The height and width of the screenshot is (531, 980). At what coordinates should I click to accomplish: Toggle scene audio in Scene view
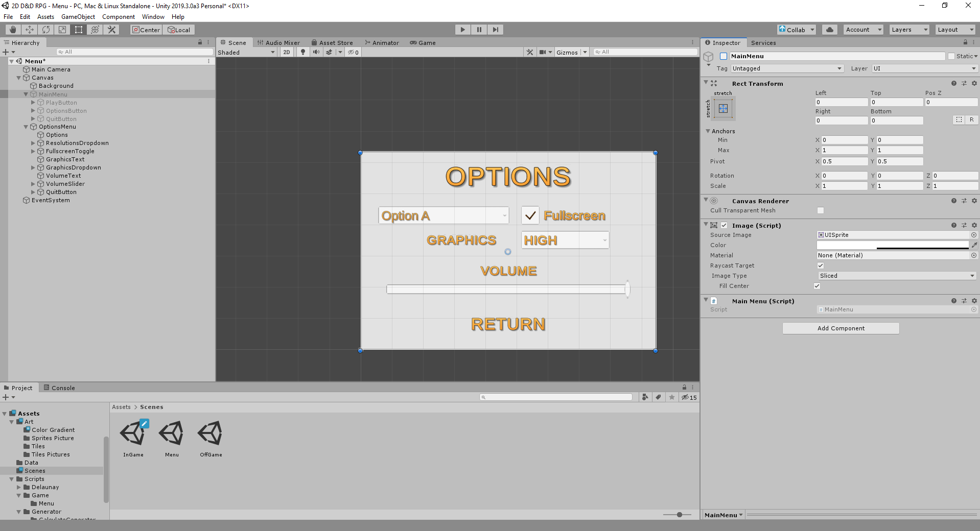click(316, 52)
